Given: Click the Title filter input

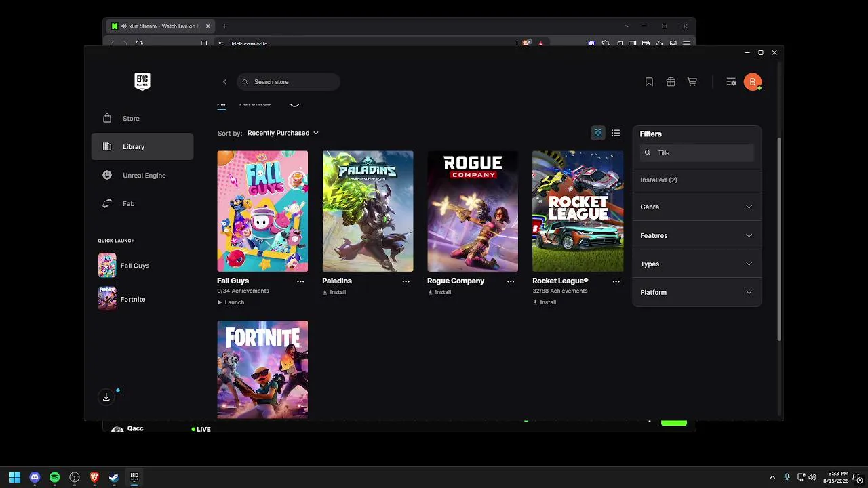Looking at the screenshot, I should click(x=696, y=153).
